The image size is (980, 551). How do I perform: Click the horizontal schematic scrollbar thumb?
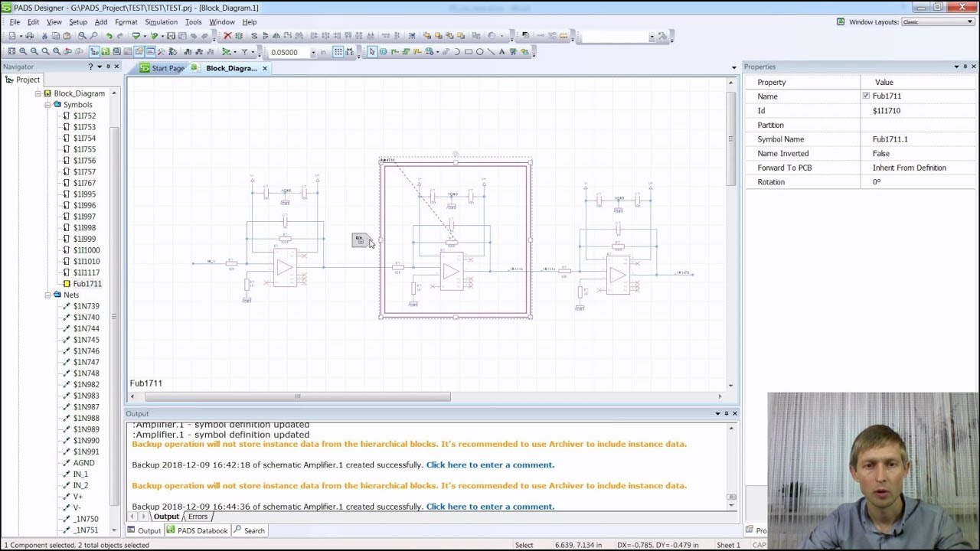coord(297,396)
